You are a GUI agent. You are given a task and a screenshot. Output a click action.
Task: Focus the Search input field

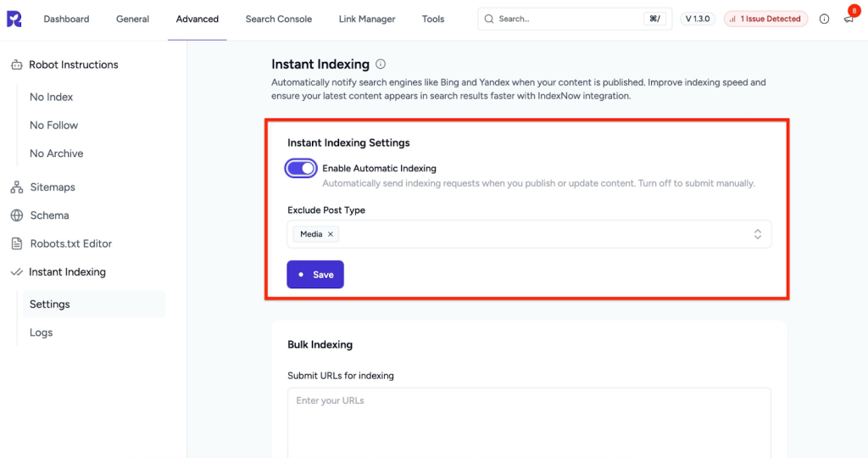pyautogui.click(x=575, y=19)
